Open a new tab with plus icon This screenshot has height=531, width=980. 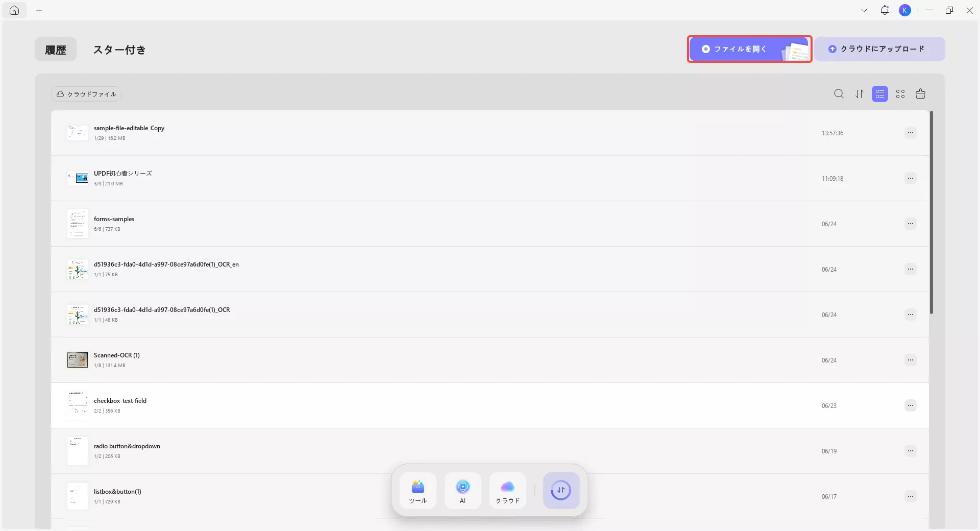point(39,10)
